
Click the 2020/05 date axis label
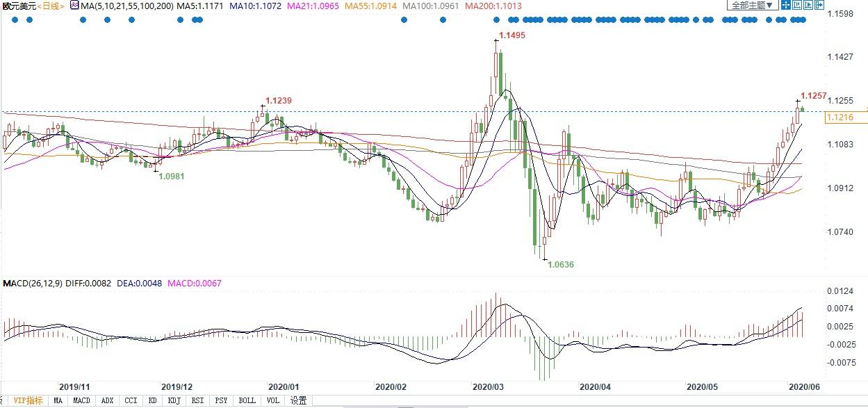tap(701, 386)
